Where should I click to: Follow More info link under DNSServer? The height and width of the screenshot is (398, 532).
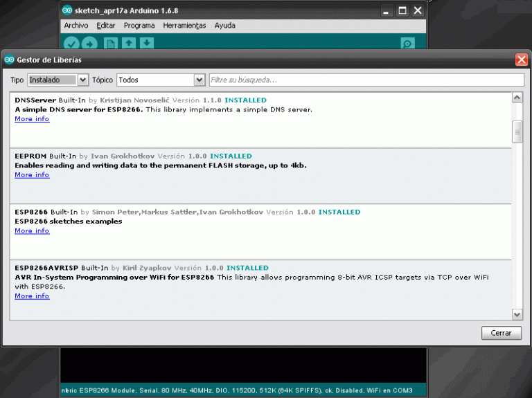(x=32, y=119)
